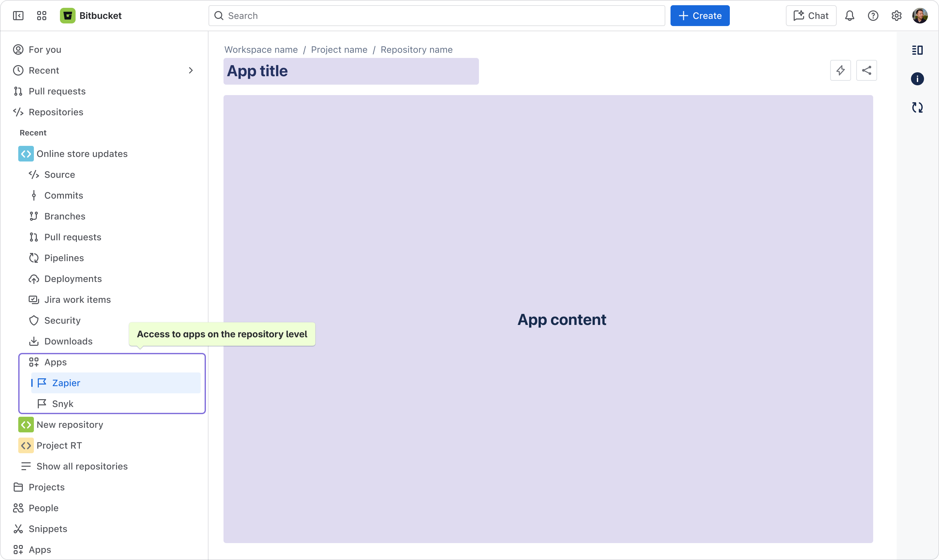Select Snyk under Apps
This screenshot has height=560, width=939.
click(63, 404)
